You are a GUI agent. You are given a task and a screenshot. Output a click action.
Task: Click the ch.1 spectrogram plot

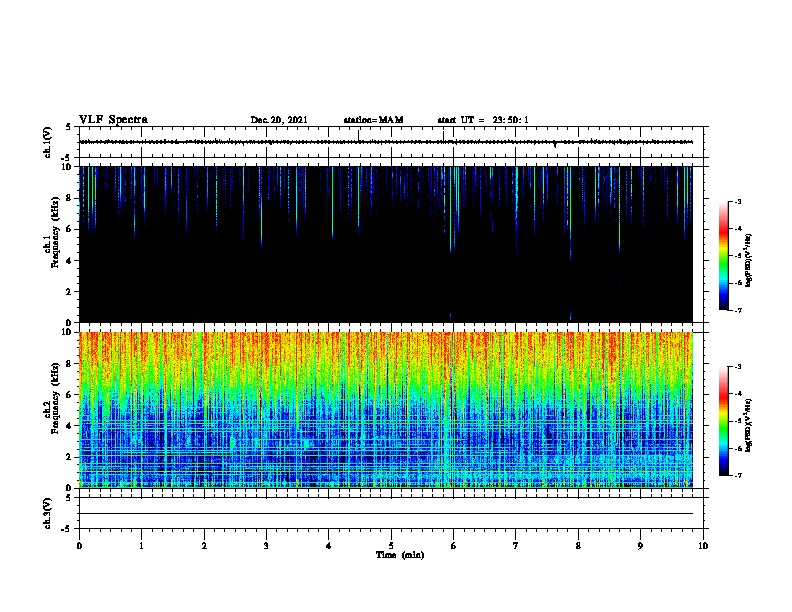tap(386, 244)
